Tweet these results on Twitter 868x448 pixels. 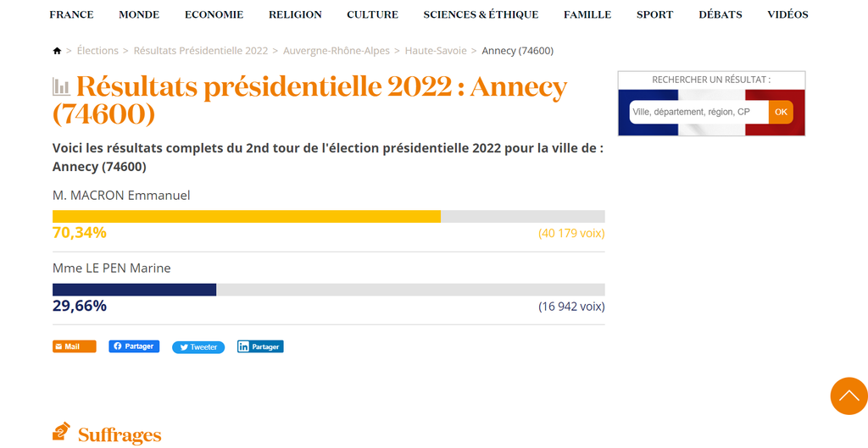[198, 347]
